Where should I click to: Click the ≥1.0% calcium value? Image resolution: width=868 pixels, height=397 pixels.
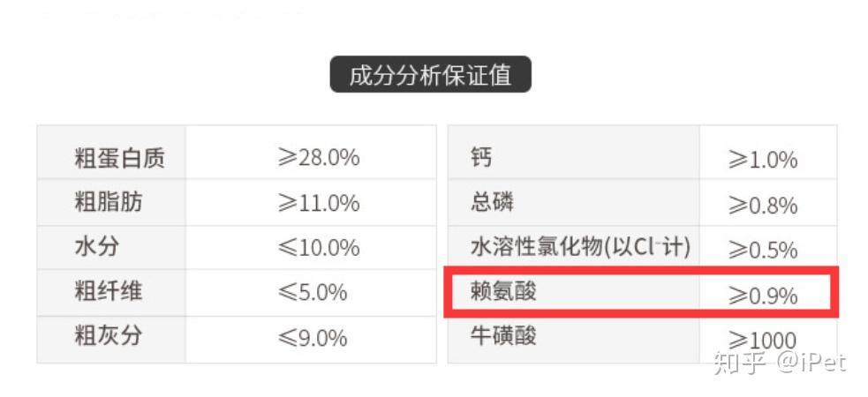[763, 161]
